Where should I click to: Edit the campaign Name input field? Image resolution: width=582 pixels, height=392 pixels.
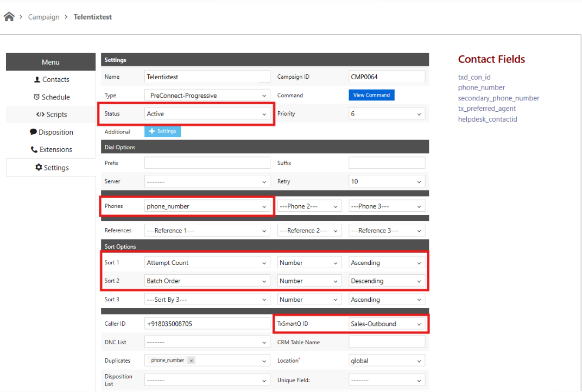[207, 77]
